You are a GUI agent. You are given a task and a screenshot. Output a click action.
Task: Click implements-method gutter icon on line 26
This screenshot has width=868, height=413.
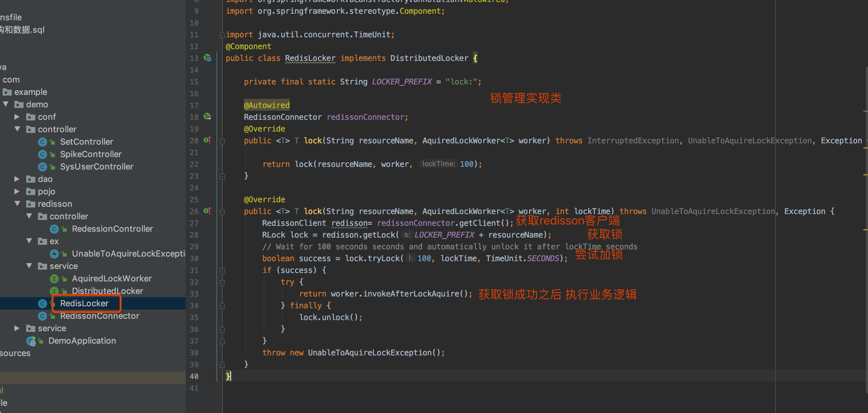tap(207, 211)
